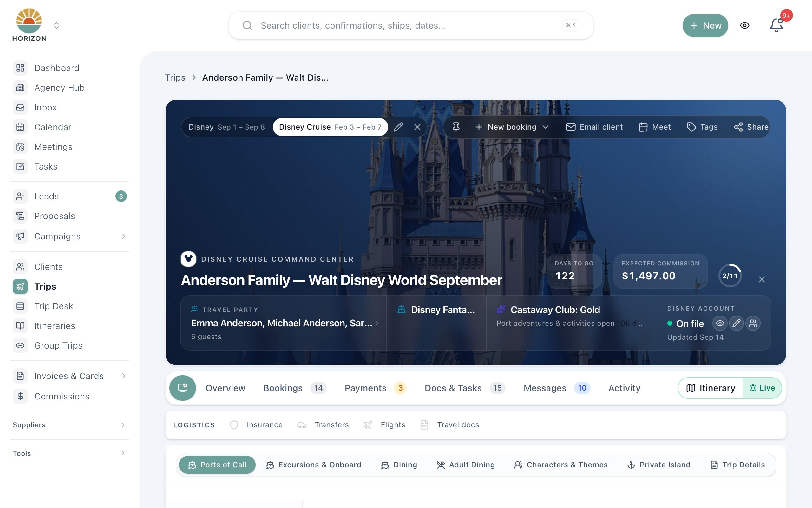Pin this trip with the pin icon
The width and height of the screenshot is (812, 508).
coord(456,127)
